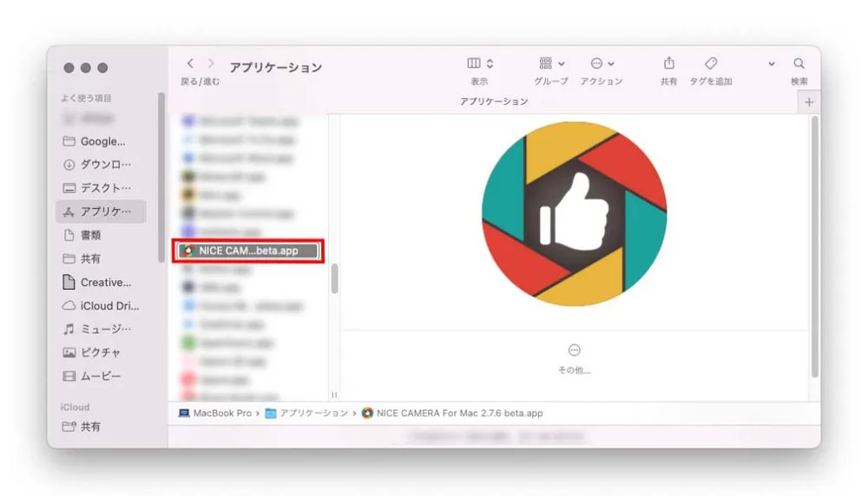Open the グループ grouping icon
The height and width of the screenshot is (496, 868).
click(546, 63)
